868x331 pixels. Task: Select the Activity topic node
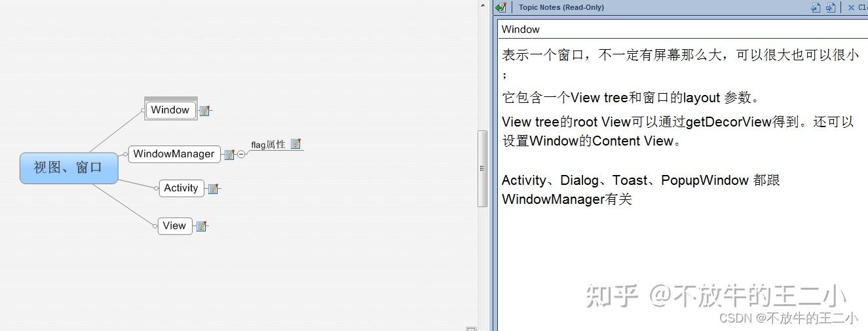pyautogui.click(x=181, y=188)
